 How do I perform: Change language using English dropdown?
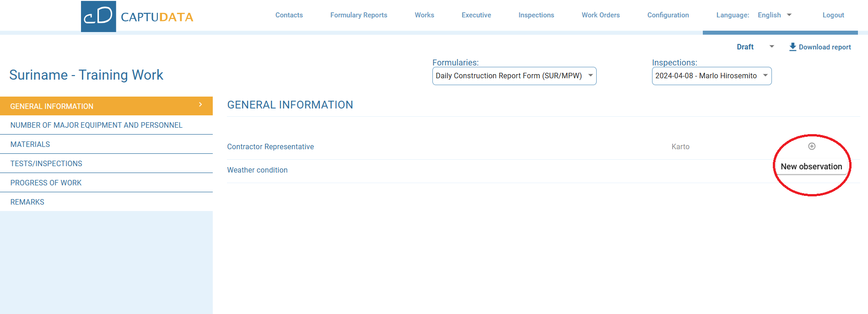point(774,15)
